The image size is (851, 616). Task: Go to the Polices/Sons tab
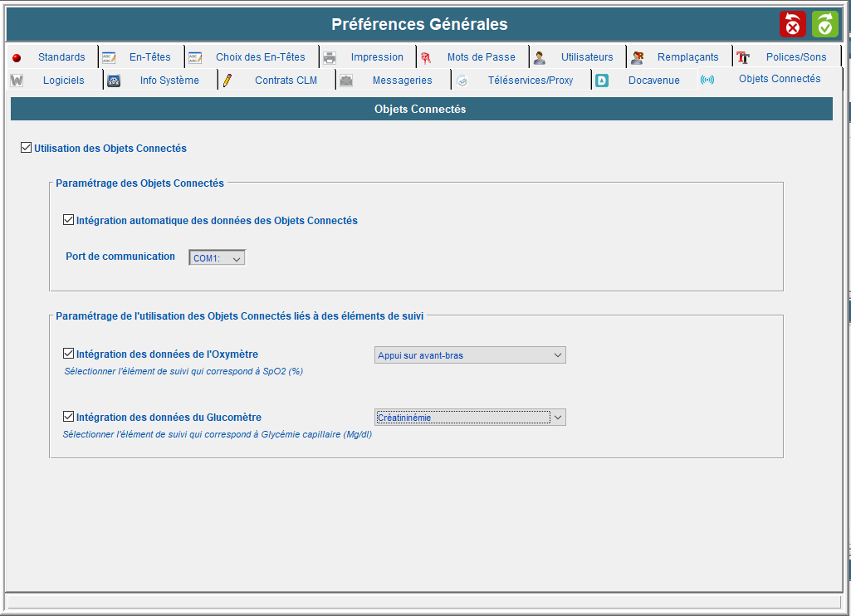point(795,57)
